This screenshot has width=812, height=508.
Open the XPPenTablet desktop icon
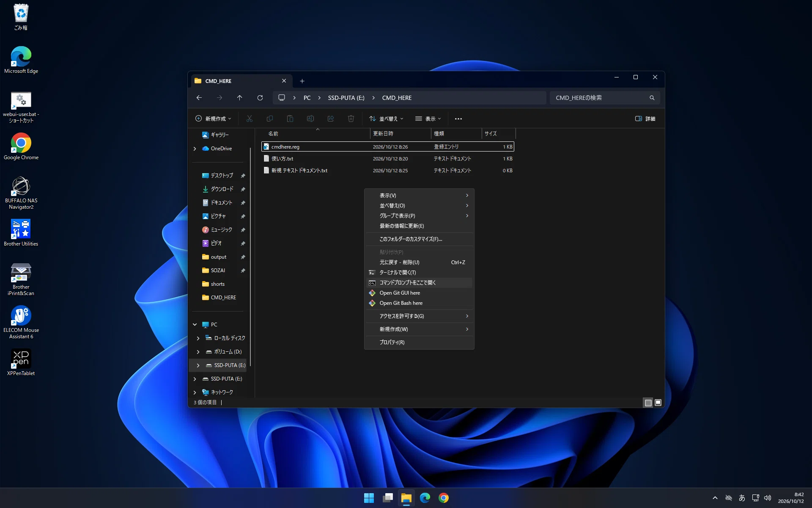pos(21,362)
